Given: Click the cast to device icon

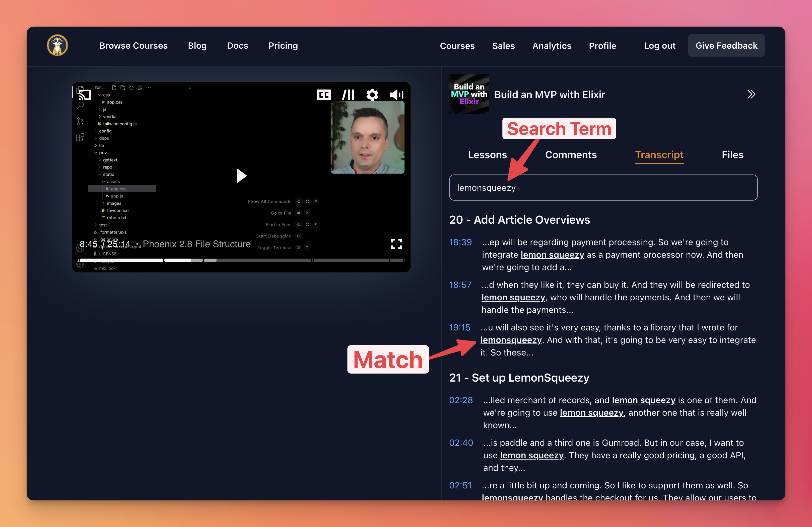Looking at the screenshot, I should tap(84, 95).
